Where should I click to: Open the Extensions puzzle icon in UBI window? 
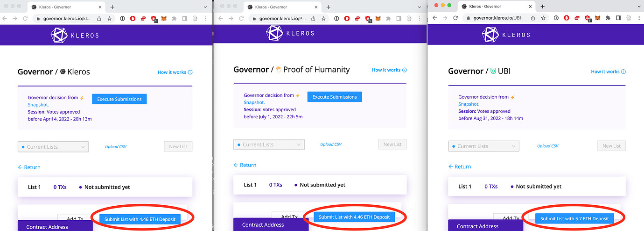(x=608, y=18)
